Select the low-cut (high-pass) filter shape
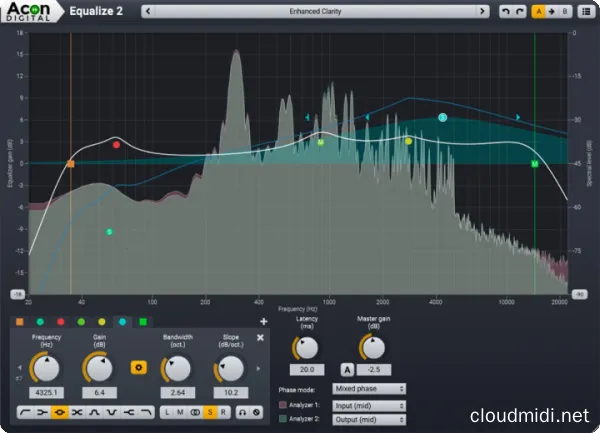Image resolution: width=600 pixels, height=433 pixels. tap(25, 412)
